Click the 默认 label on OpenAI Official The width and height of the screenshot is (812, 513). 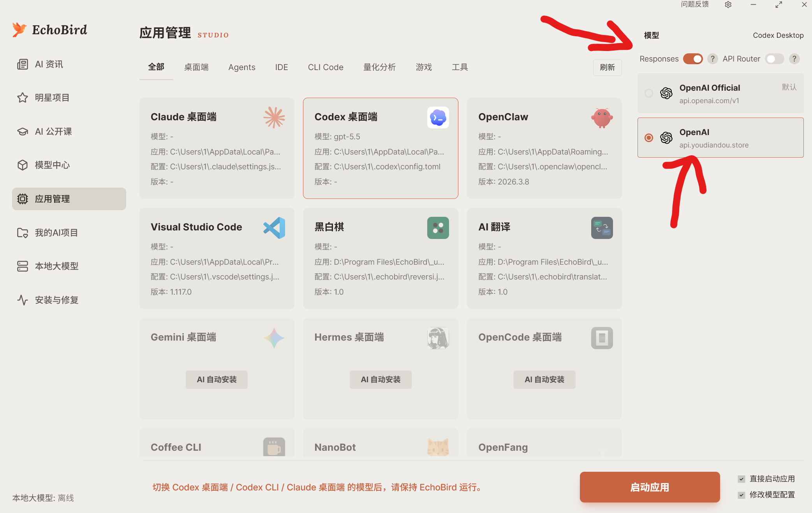(789, 87)
